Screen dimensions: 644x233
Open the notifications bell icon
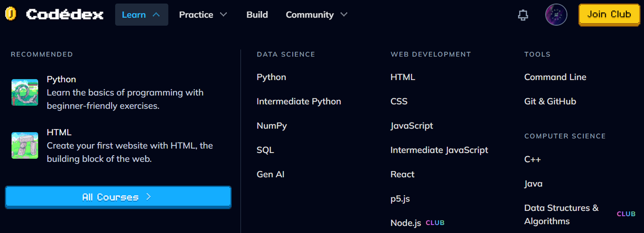[x=523, y=15]
